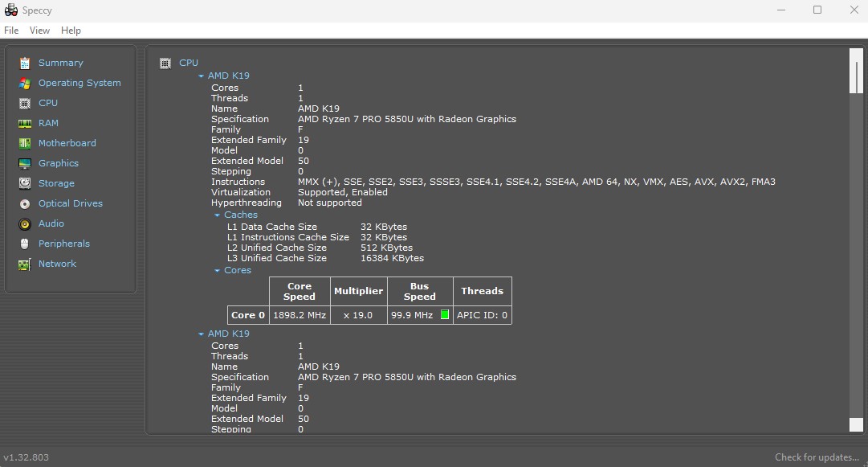
Task: Click the Storage drive icon in sidebar
Action: coord(25,183)
